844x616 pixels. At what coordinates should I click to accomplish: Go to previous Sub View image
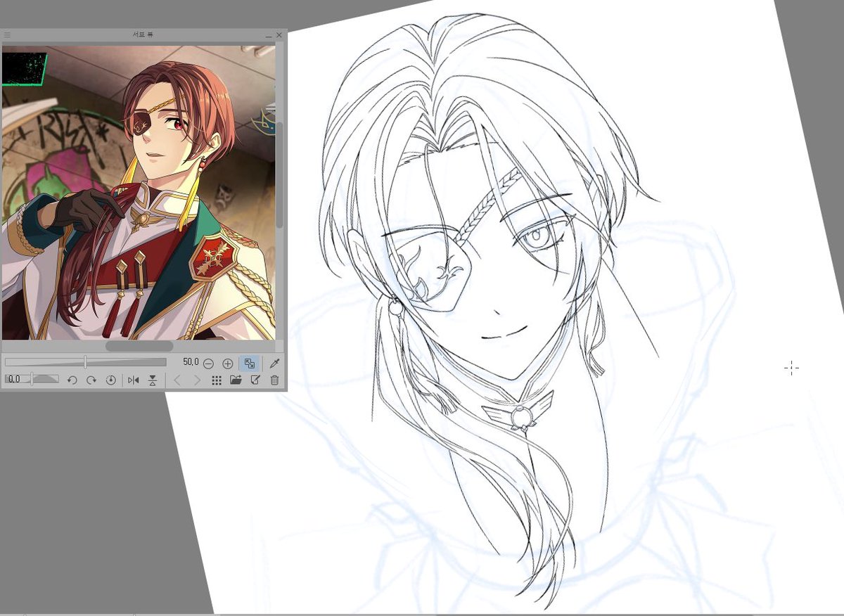(x=177, y=380)
